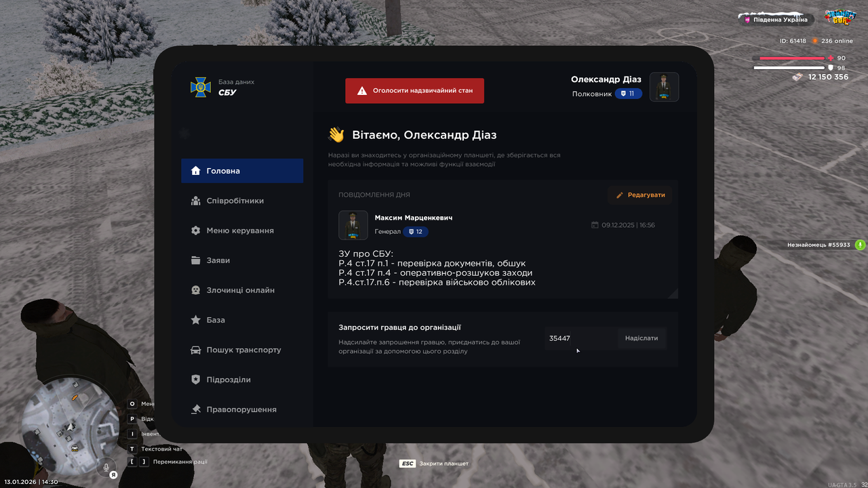Click Максим Марценкевич avatar thumbnail

click(353, 225)
